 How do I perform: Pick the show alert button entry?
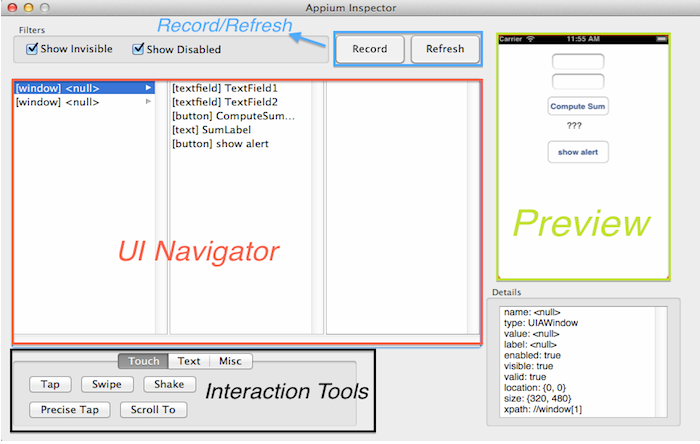coord(220,144)
